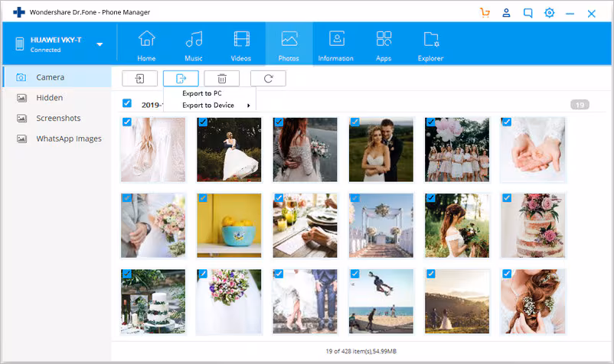Uncheck the skateboarder beach photo checkbox
The height and width of the screenshot is (364, 614).
(354, 274)
